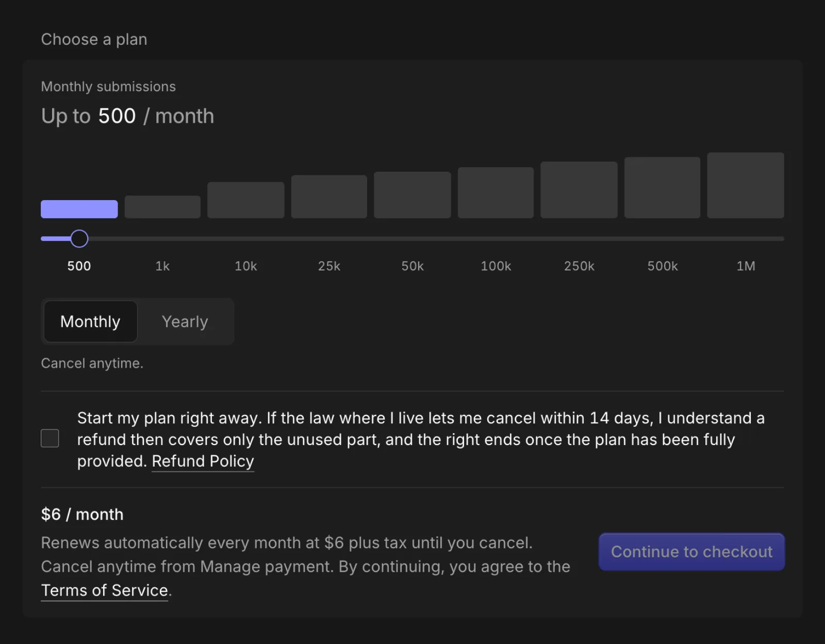Select the 1k tier bar
The width and height of the screenshot is (825, 644).
pos(162,207)
